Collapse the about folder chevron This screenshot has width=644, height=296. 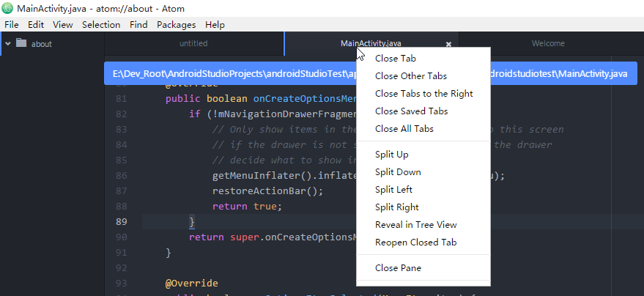pos(8,43)
